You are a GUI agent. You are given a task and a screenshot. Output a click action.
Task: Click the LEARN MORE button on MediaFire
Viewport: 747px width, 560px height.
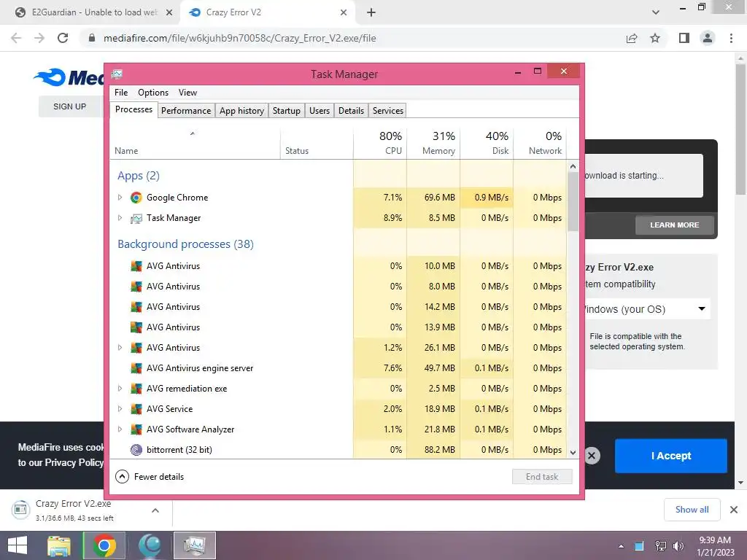[675, 225]
